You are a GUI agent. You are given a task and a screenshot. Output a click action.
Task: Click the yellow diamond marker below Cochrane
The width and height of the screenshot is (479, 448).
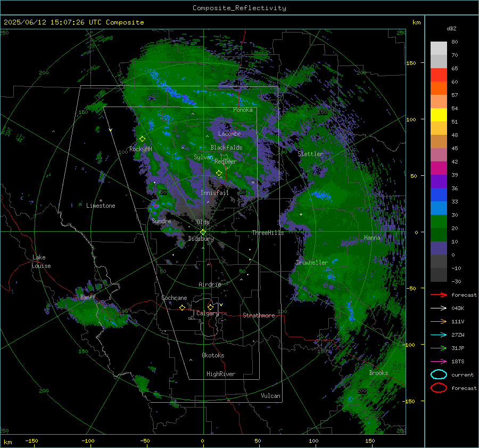[x=182, y=308]
